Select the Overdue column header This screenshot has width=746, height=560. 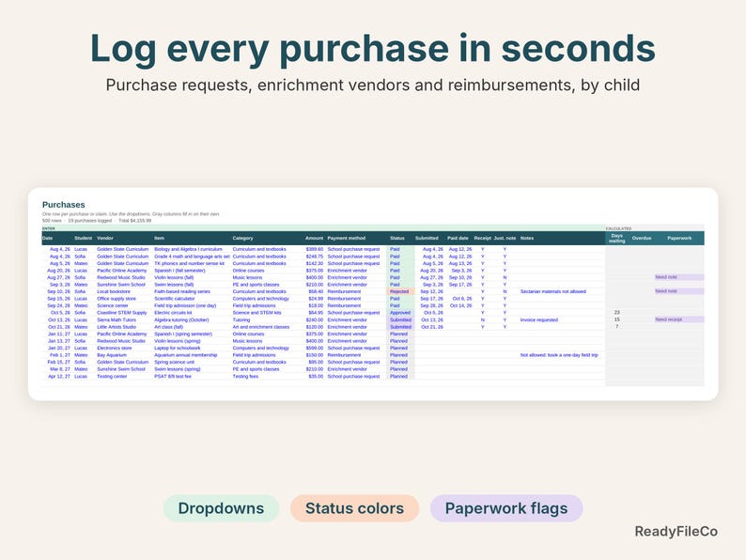tap(642, 238)
